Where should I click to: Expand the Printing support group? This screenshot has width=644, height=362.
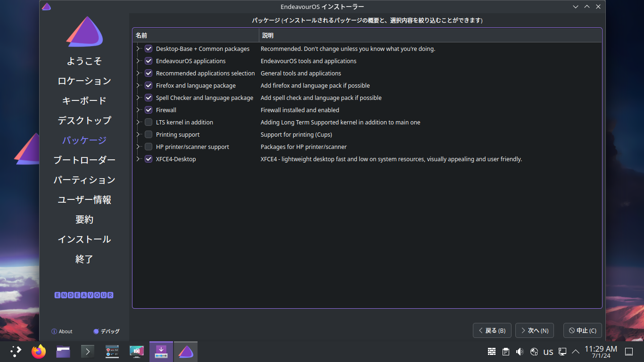pos(138,134)
